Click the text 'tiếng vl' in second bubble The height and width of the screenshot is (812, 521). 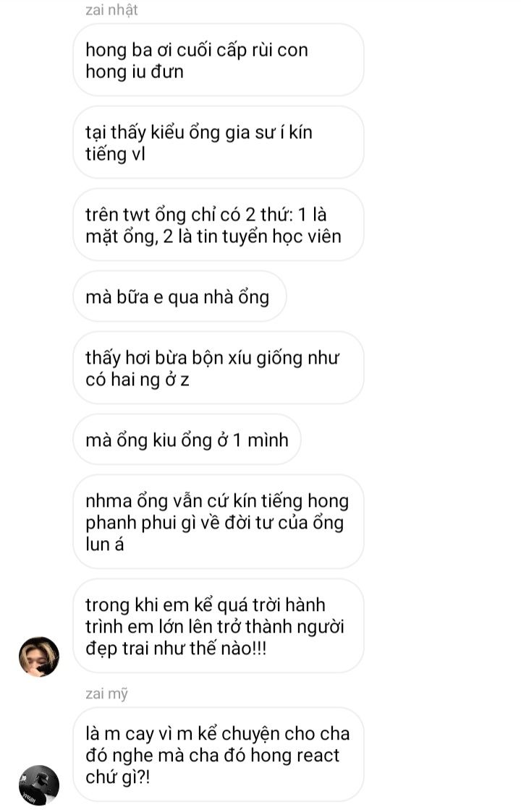[116, 154]
